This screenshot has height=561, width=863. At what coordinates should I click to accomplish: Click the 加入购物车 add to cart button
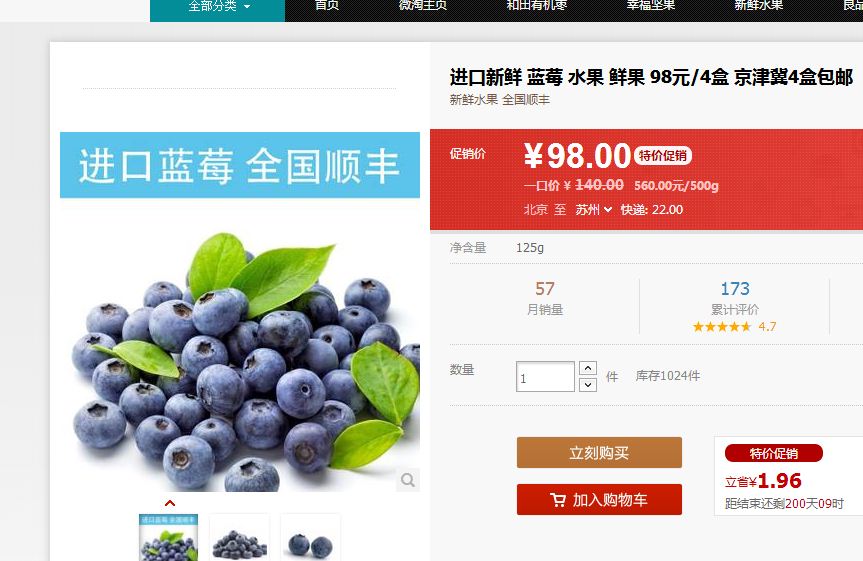(x=599, y=499)
